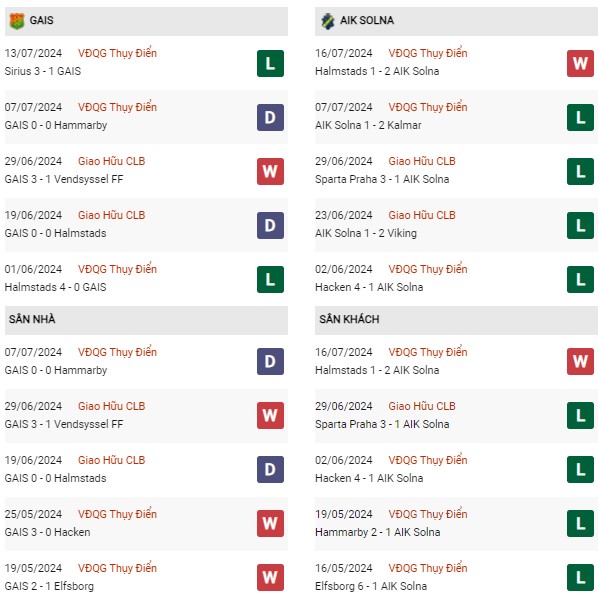
Task: Click the GAIS team name header
Action: click(41, 20)
